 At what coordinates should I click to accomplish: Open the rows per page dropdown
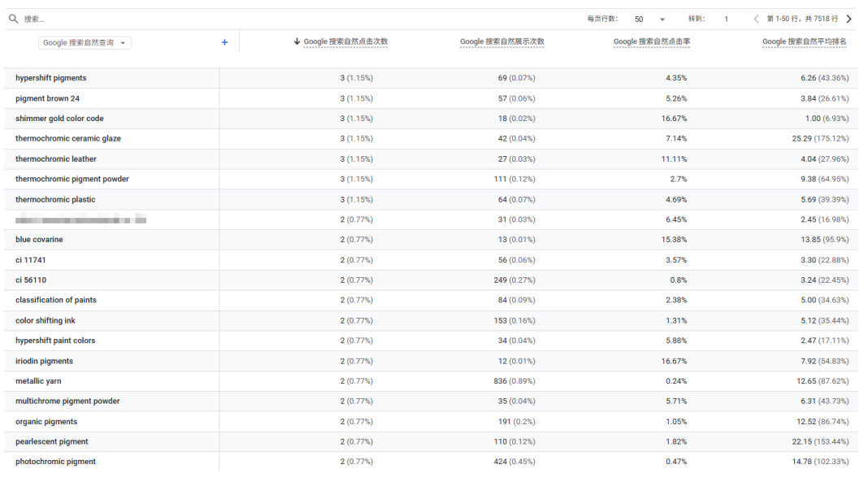pyautogui.click(x=650, y=19)
